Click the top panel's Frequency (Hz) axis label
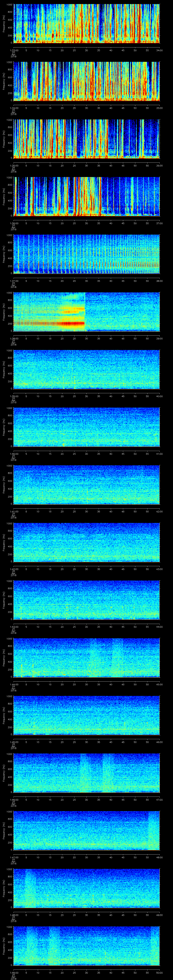Screen dimensions: 173x980 pyautogui.click(x=4, y=24)
